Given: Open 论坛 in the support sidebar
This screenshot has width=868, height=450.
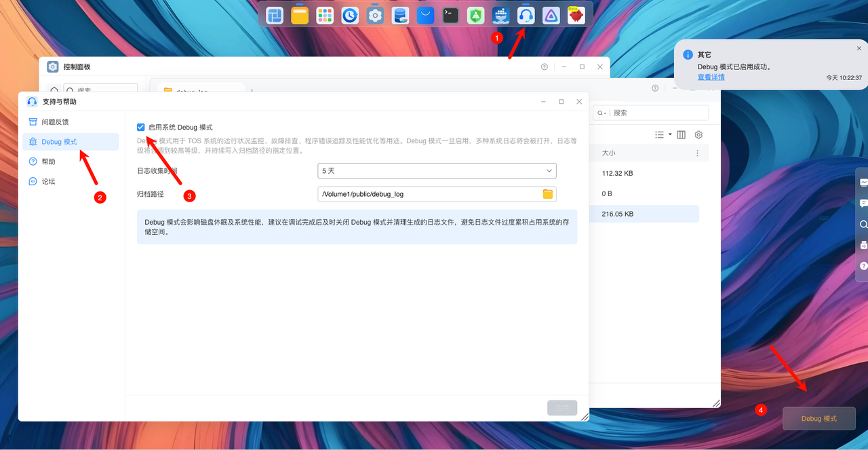Looking at the screenshot, I should 71,181.
